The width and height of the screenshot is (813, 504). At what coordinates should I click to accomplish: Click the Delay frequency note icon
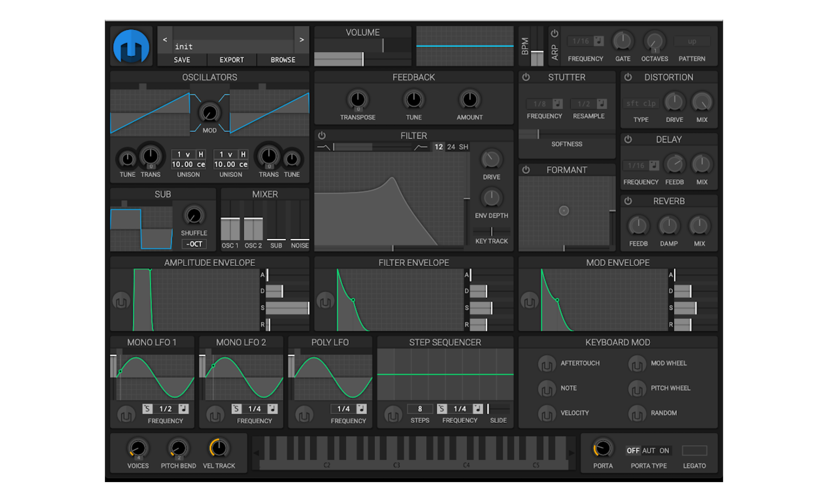coord(654,165)
